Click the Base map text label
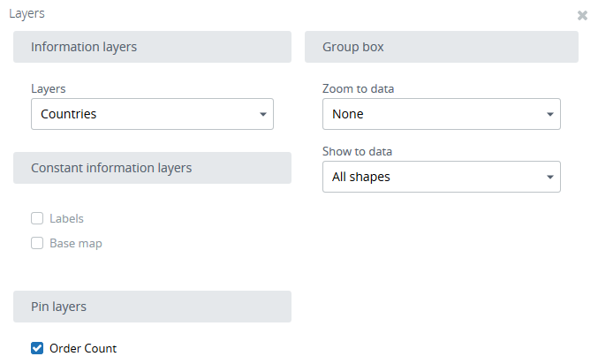 75,243
